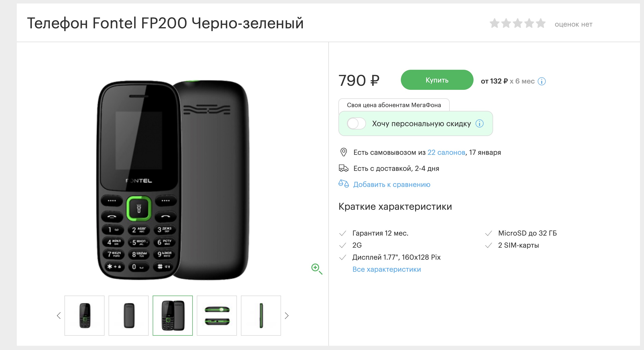Click the green Купить button

[x=437, y=80]
